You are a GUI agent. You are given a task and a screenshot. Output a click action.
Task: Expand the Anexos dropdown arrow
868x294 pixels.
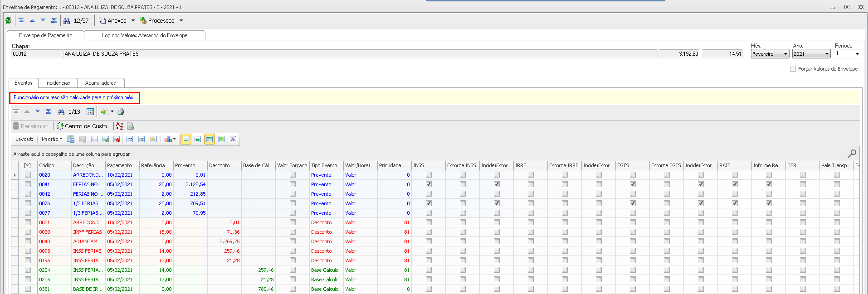click(x=133, y=20)
